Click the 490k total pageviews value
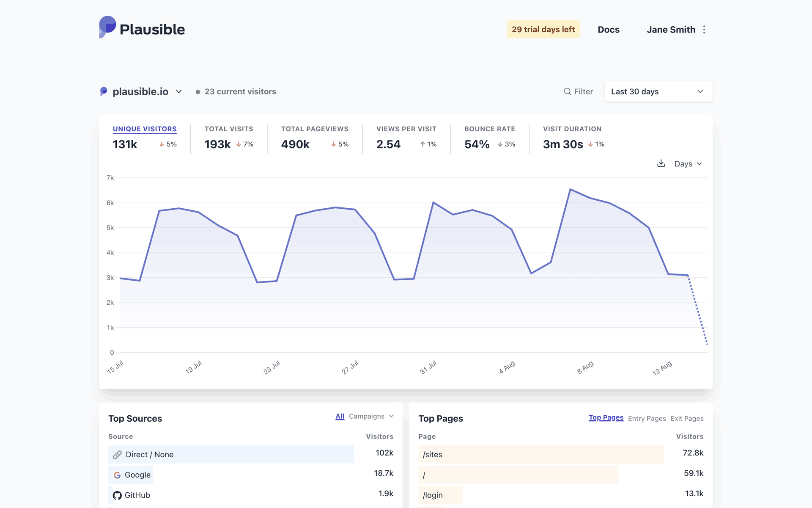812x508 pixels. (295, 144)
